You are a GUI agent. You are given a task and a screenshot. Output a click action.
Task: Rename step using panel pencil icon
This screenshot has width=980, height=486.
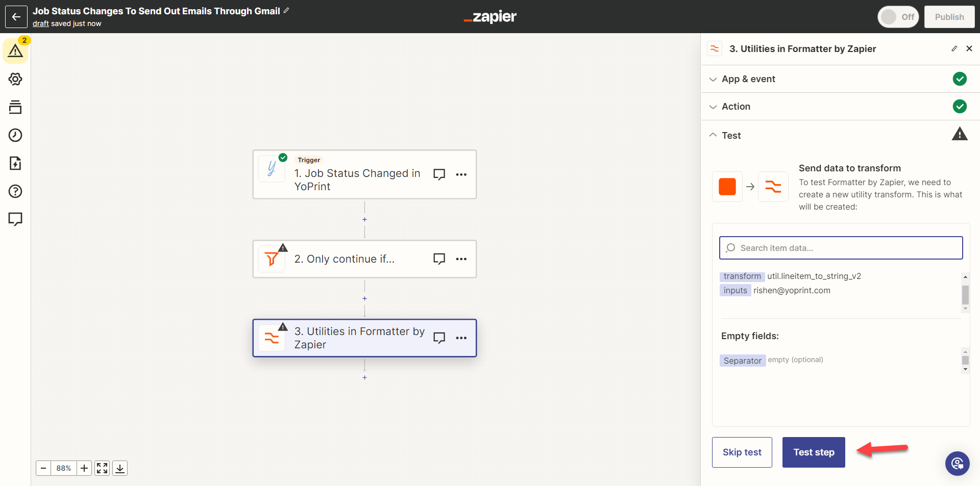point(954,48)
